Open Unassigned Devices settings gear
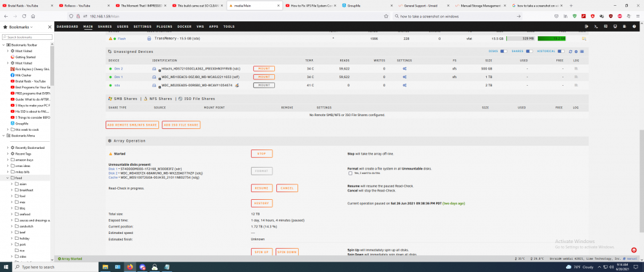This screenshot has height=272, width=644. tap(576, 52)
